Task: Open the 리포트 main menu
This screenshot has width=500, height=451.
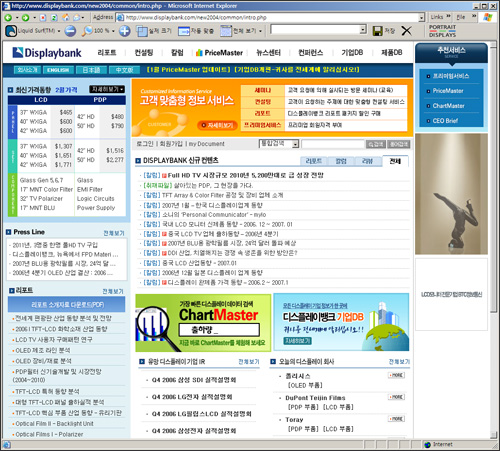Action: pos(107,53)
